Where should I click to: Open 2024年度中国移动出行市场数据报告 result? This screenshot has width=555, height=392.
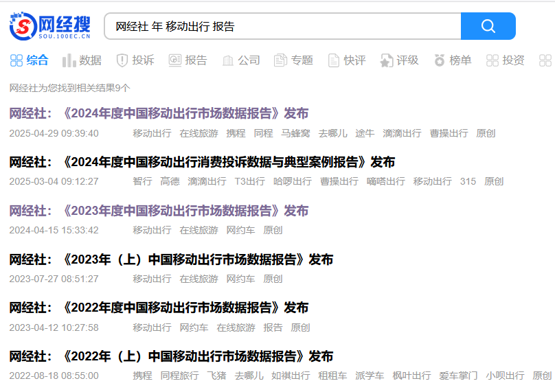click(x=159, y=113)
